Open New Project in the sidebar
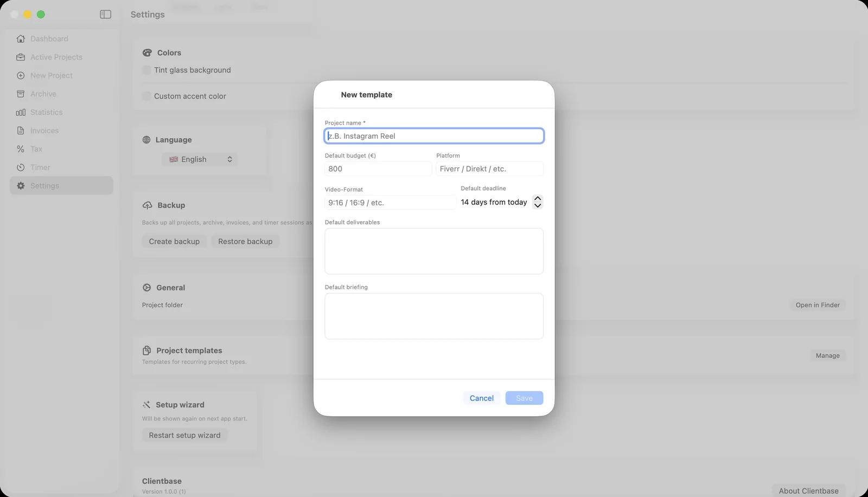This screenshot has height=497, width=868. tap(61, 75)
